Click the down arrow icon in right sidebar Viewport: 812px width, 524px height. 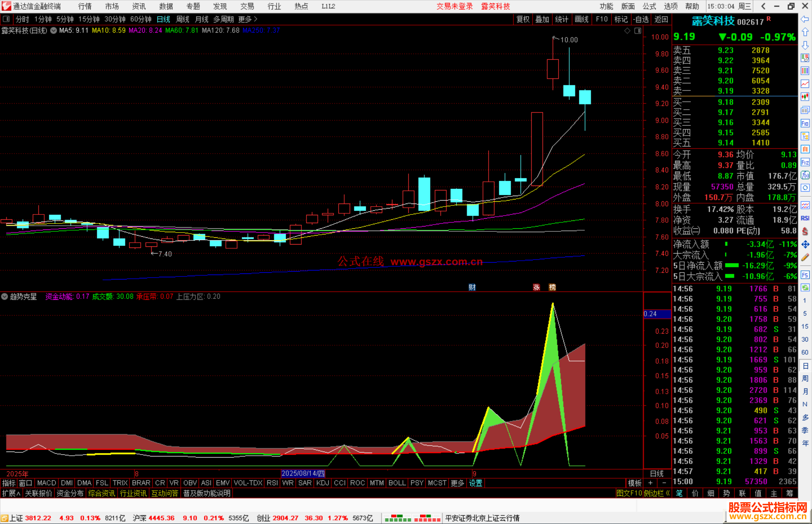pos(805,45)
